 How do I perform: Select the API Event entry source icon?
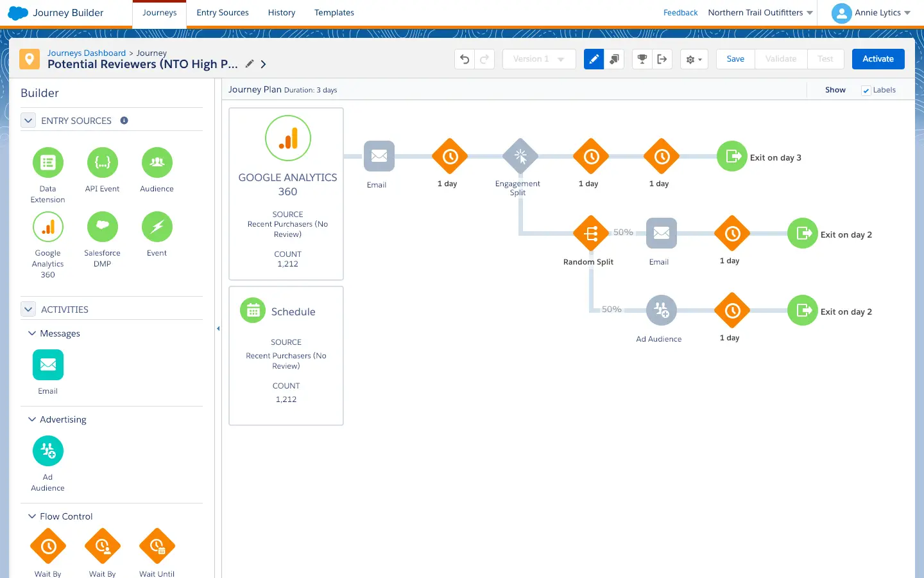tap(103, 162)
